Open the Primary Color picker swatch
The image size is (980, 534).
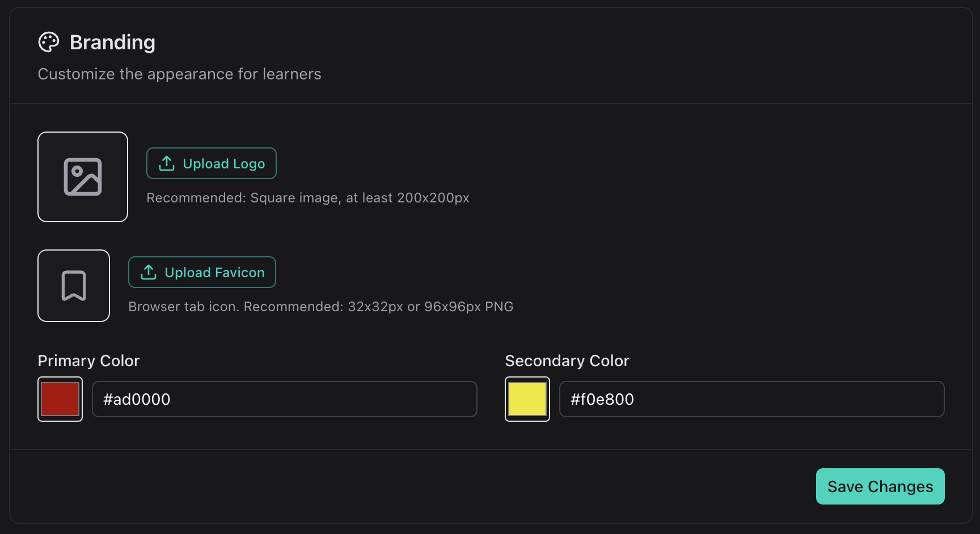click(x=60, y=399)
